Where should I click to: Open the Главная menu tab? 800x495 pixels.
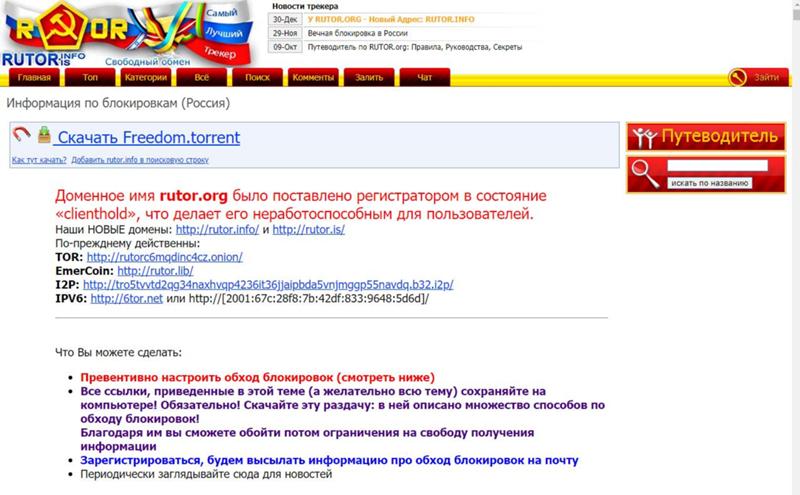34,77
